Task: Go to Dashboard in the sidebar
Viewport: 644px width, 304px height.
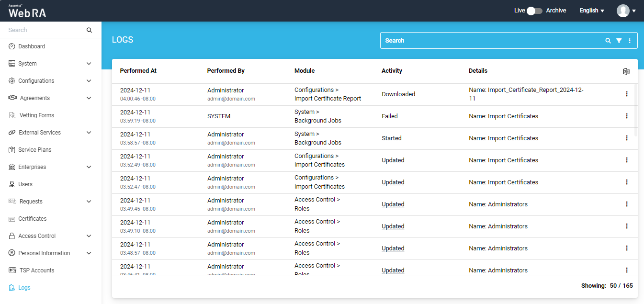Action: 32,46
